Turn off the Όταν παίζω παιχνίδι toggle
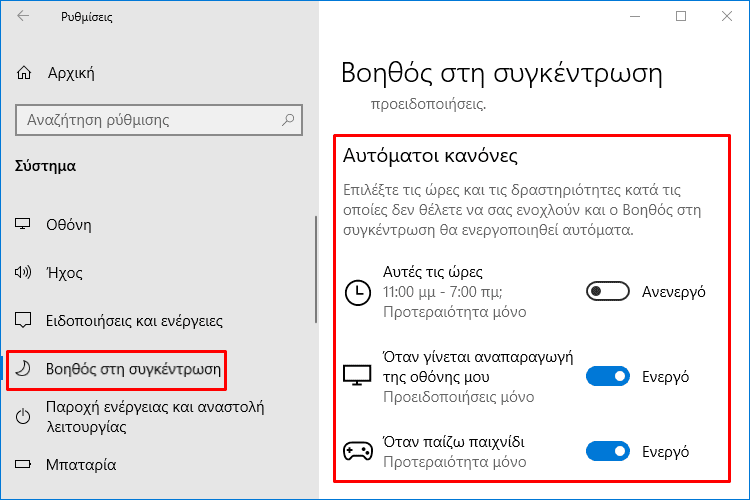The height and width of the screenshot is (500, 750). click(x=607, y=451)
